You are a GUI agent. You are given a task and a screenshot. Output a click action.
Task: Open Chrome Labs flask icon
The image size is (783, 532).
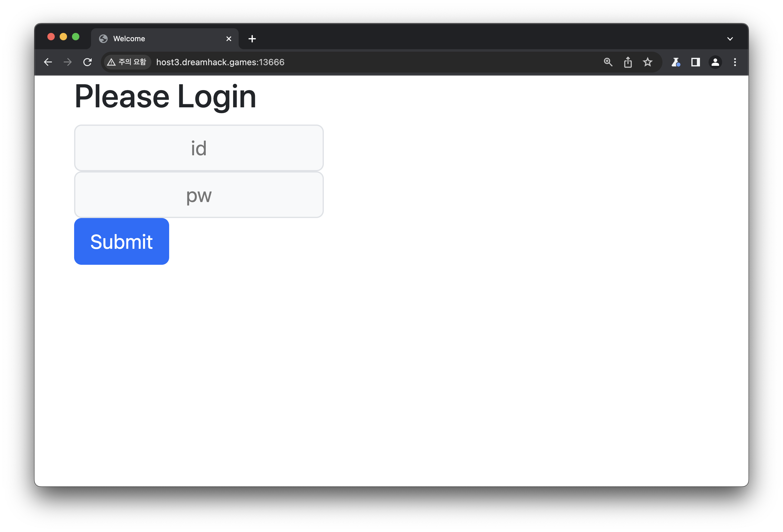pos(676,62)
